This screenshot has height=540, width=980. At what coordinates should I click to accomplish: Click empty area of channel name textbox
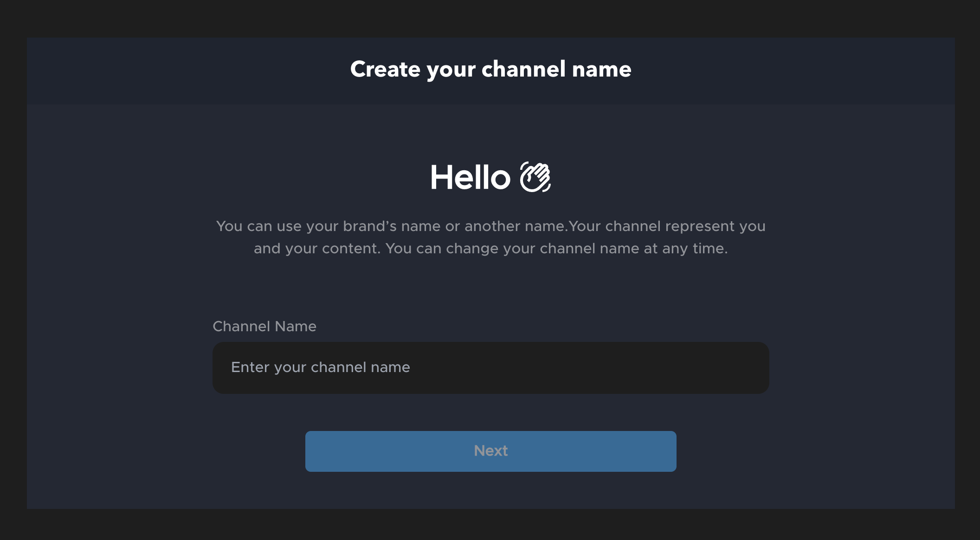click(589, 368)
